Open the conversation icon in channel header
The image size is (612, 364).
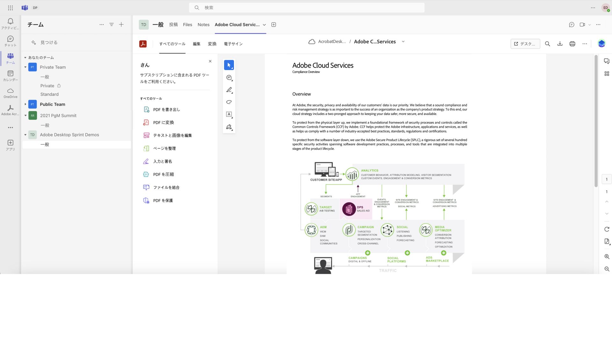pyautogui.click(x=572, y=25)
